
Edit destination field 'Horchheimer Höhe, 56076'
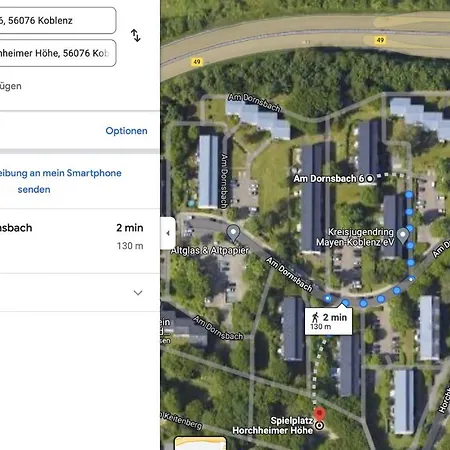57,53
